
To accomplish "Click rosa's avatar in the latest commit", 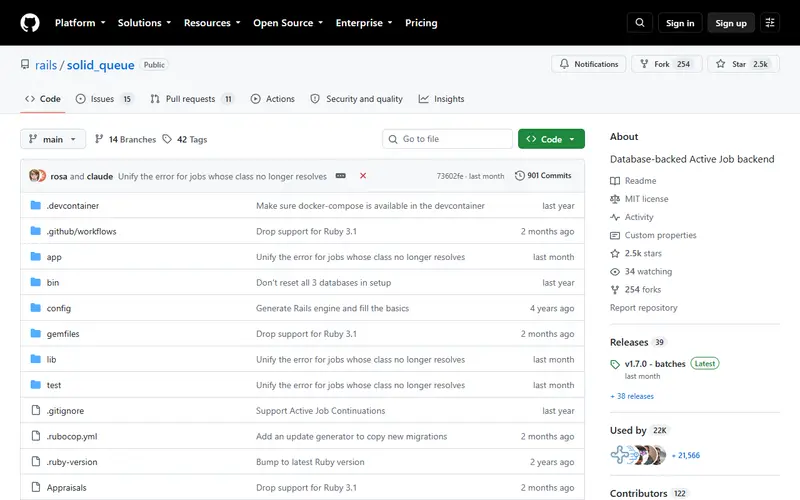I will click(34, 176).
